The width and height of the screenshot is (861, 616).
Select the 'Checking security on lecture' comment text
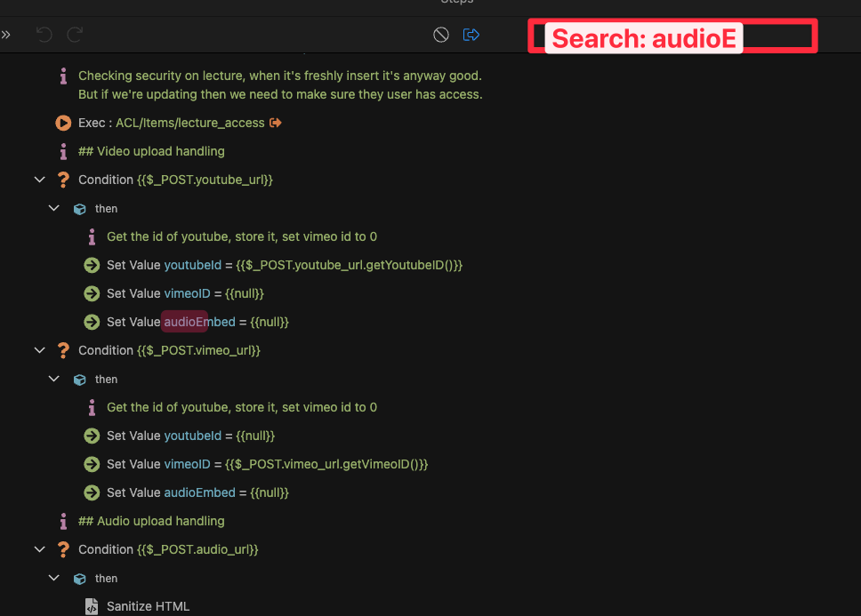280,85
